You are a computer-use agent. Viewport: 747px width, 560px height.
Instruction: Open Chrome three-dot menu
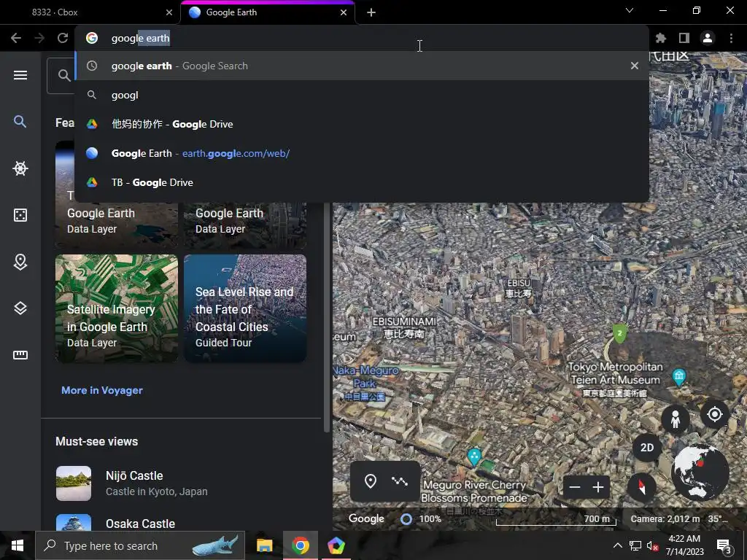coord(731,38)
